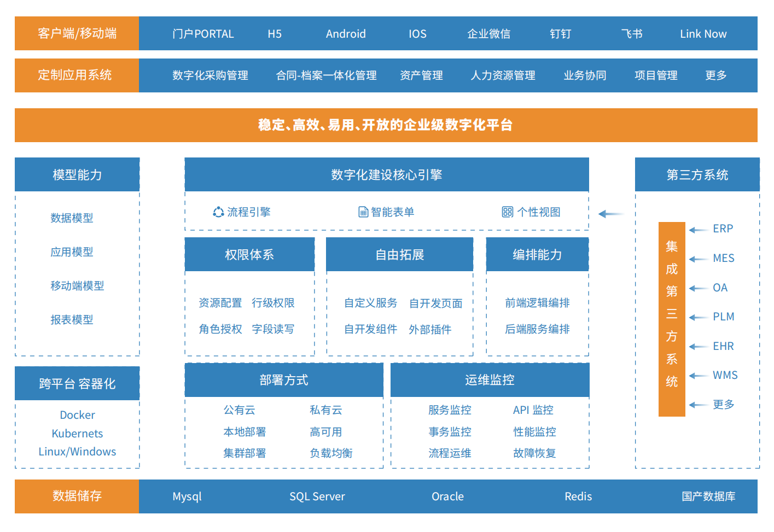Viewport: 774px width, 532px height.
Task: Switch to the 客户端/移动端 tab
Action: tap(77, 33)
